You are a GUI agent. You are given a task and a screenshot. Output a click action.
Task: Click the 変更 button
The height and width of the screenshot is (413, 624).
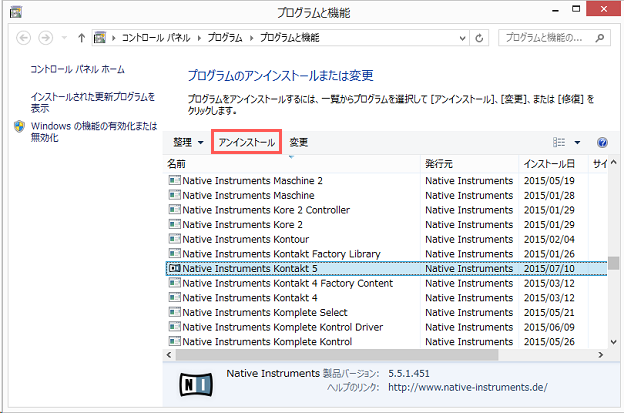(298, 142)
